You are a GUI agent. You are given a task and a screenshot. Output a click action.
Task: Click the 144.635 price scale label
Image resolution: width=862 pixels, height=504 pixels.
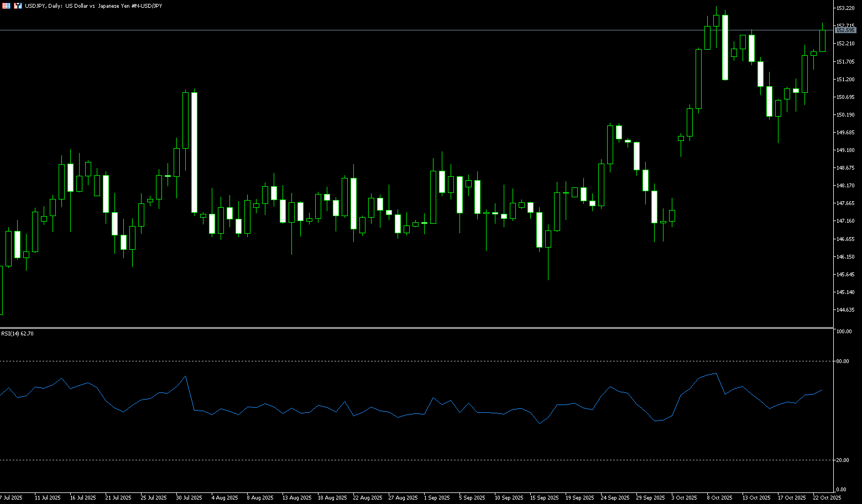click(844, 310)
